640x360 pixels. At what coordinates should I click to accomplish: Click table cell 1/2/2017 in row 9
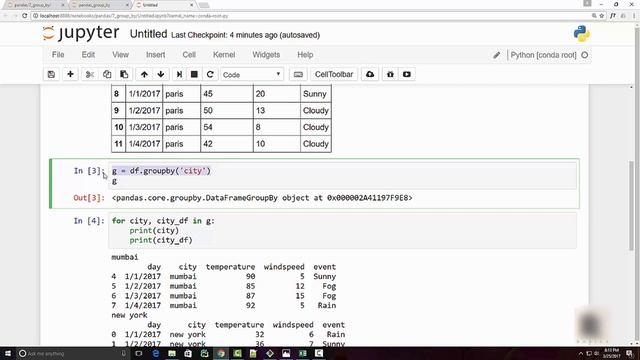tap(144, 111)
